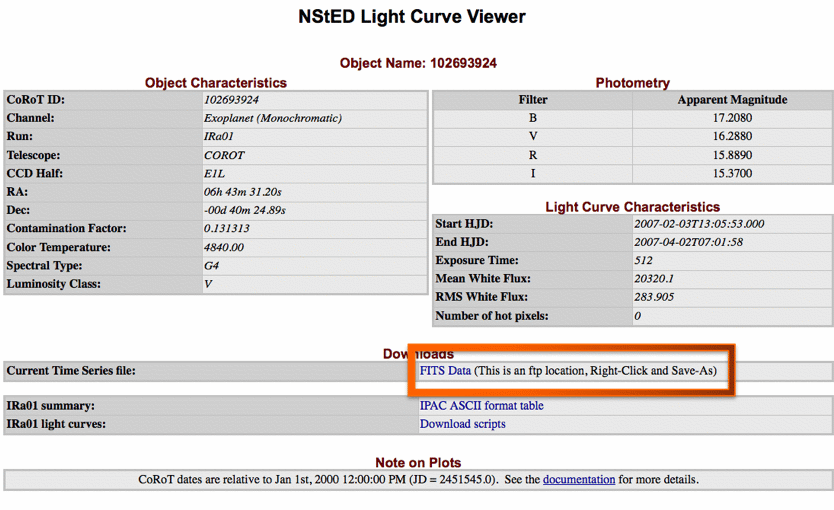Viewport: 834px width, 510px height.
Task: Click the Filter column header
Action: [532, 100]
